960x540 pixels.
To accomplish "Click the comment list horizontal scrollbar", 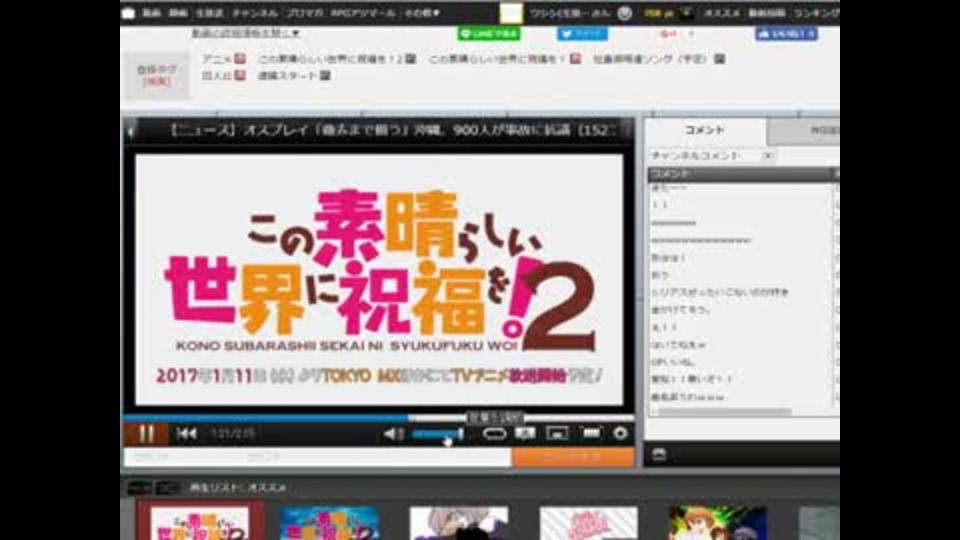I will pos(724,412).
